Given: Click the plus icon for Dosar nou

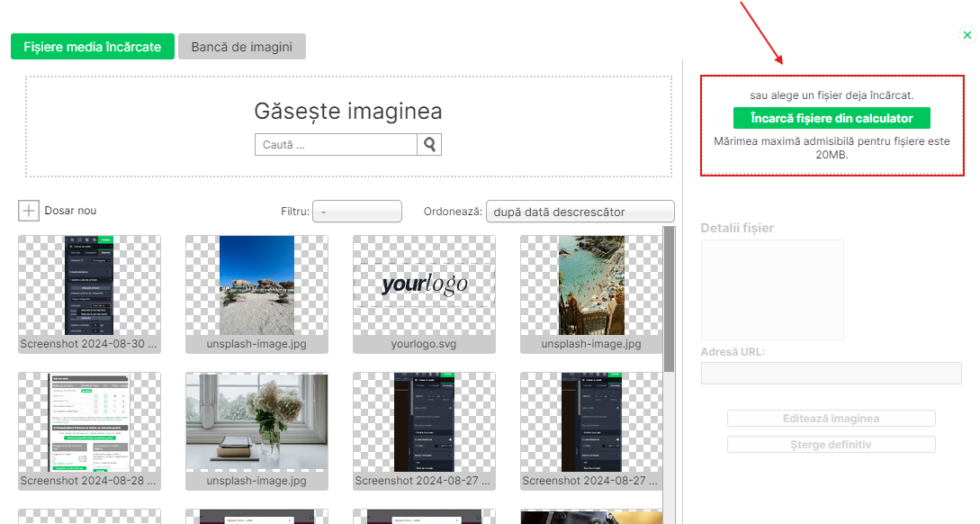Looking at the screenshot, I should point(29,211).
